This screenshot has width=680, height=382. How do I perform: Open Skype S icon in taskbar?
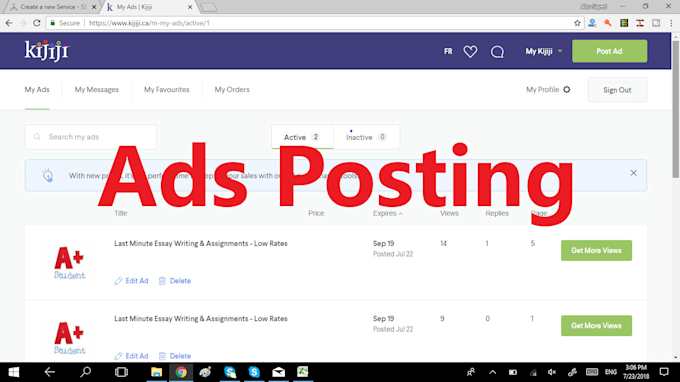tap(254, 372)
